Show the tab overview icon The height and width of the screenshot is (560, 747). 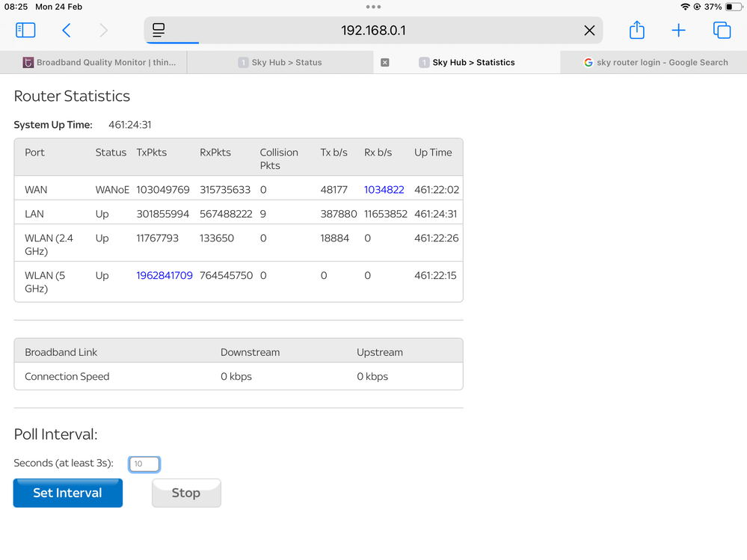[x=722, y=30]
